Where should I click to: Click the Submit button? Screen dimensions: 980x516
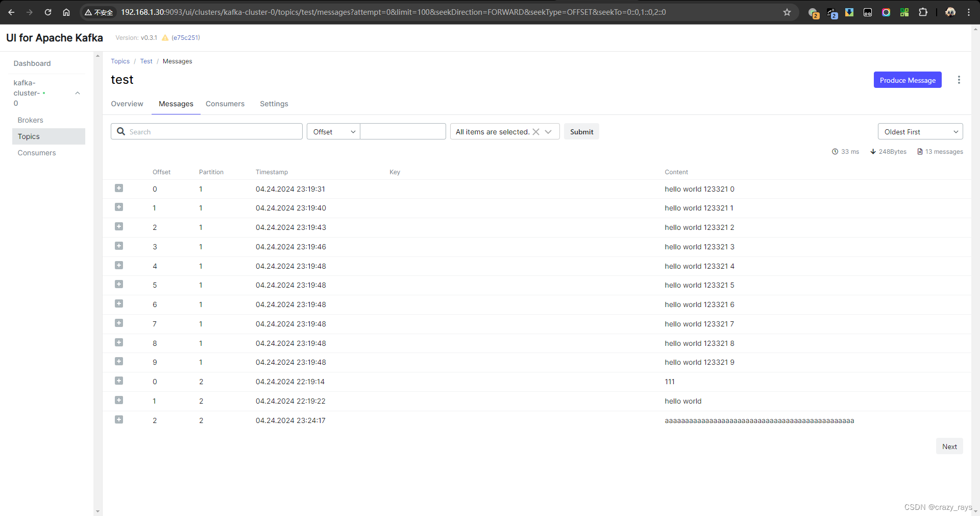581,132
